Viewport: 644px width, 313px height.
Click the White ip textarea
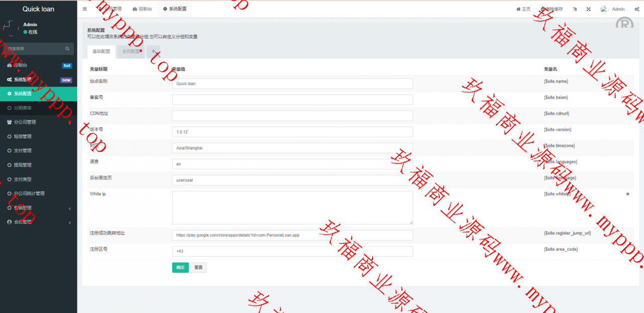[292, 207]
